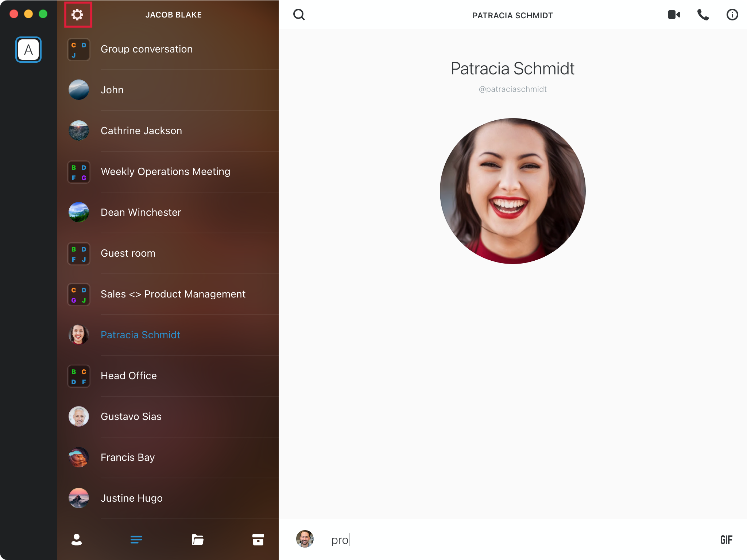Open the Guest room conversation
747x560 pixels.
(x=168, y=253)
